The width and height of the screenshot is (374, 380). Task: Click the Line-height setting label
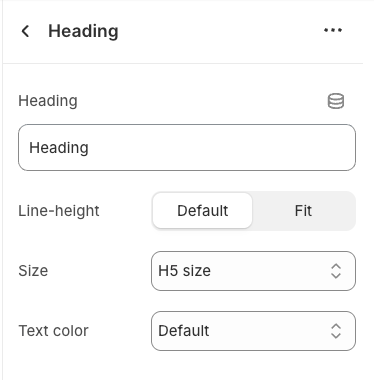pos(59,211)
